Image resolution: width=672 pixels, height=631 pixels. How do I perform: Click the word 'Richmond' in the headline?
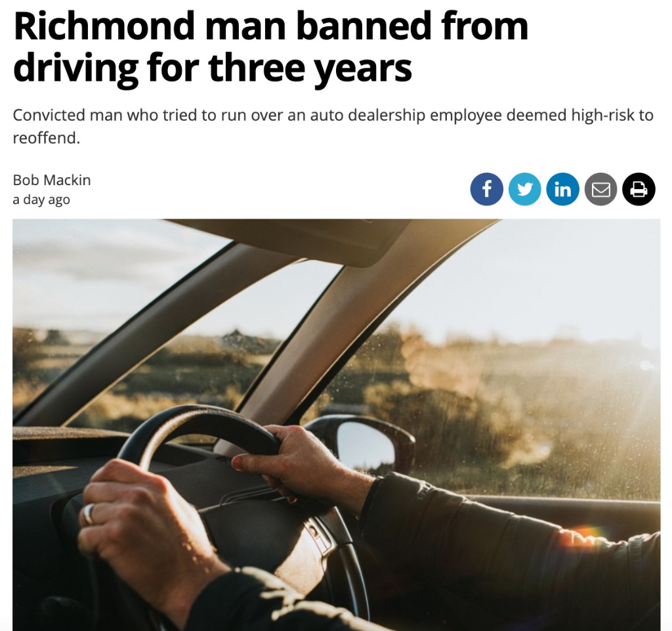(104, 26)
